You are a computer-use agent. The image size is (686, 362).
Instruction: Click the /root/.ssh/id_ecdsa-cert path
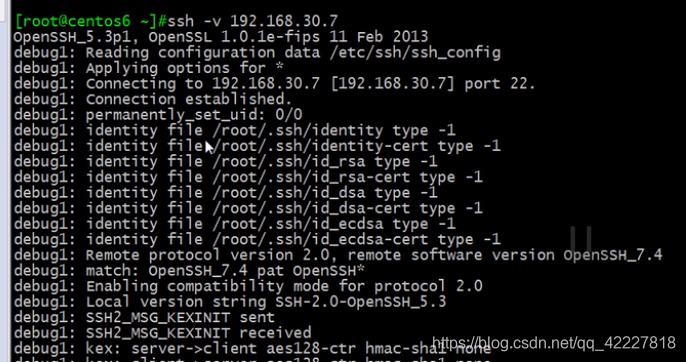coord(320,239)
